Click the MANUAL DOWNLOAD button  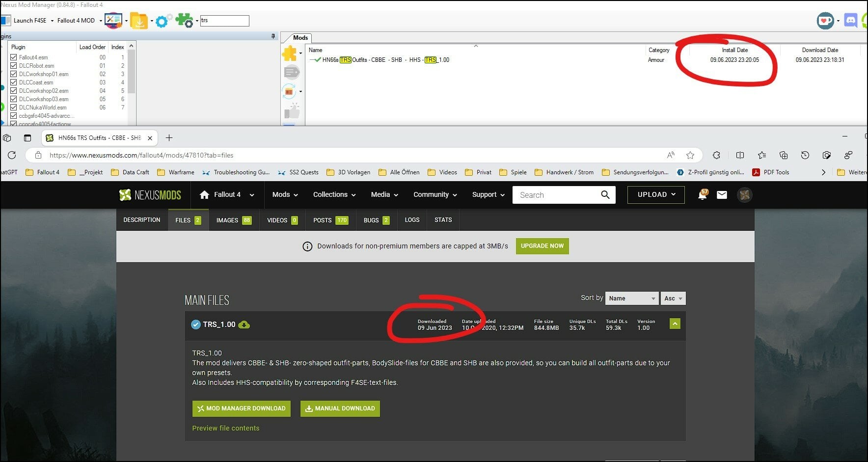click(340, 408)
